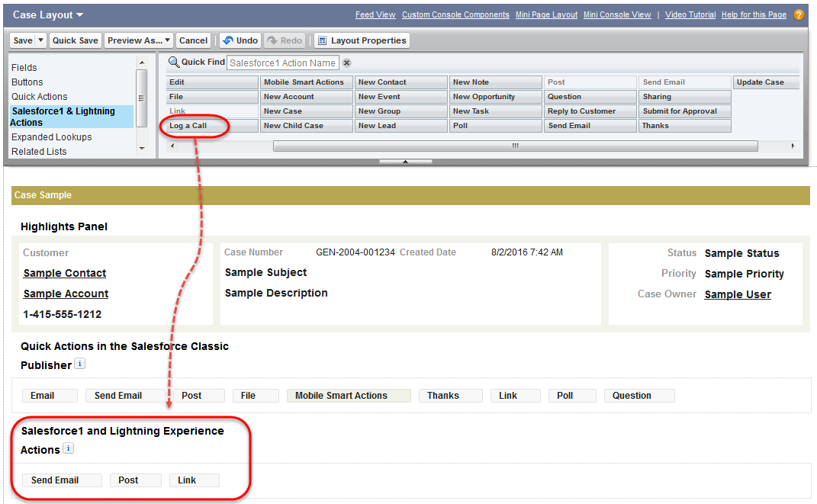Select the New Lead palette action
The height and width of the screenshot is (504, 817).
click(401, 126)
